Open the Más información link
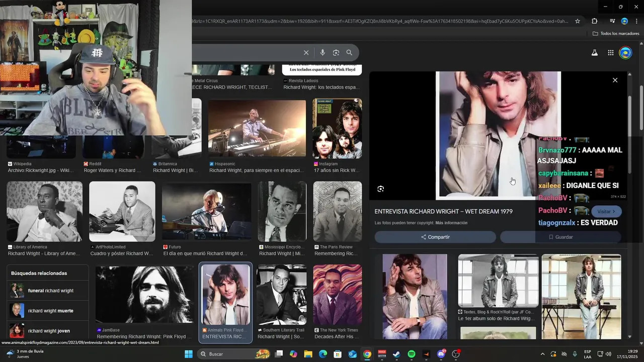 [451, 223]
